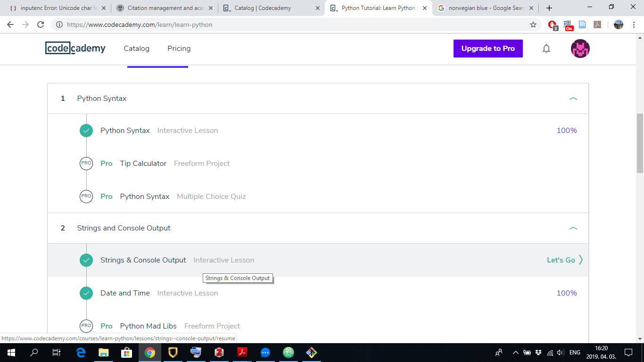Screen dimensions: 644x362
Task: Click the PDF extension icon in toolbar
Action: [x=597, y=25]
